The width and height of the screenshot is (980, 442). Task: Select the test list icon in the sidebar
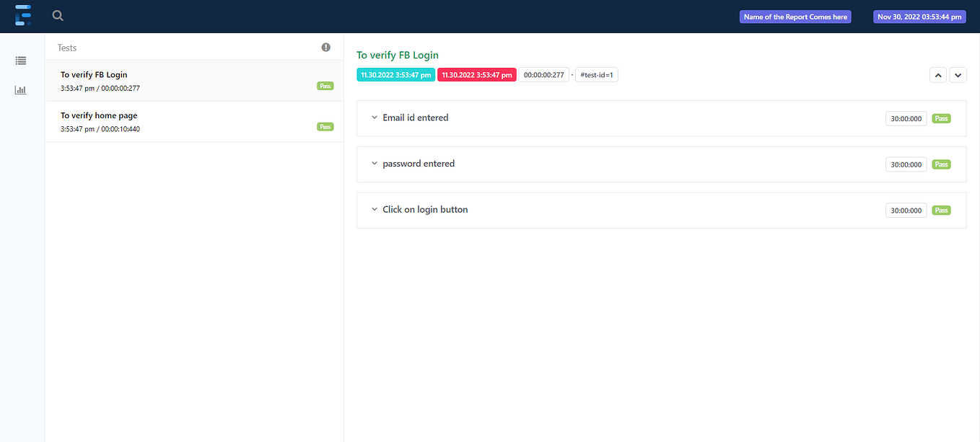[20, 60]
